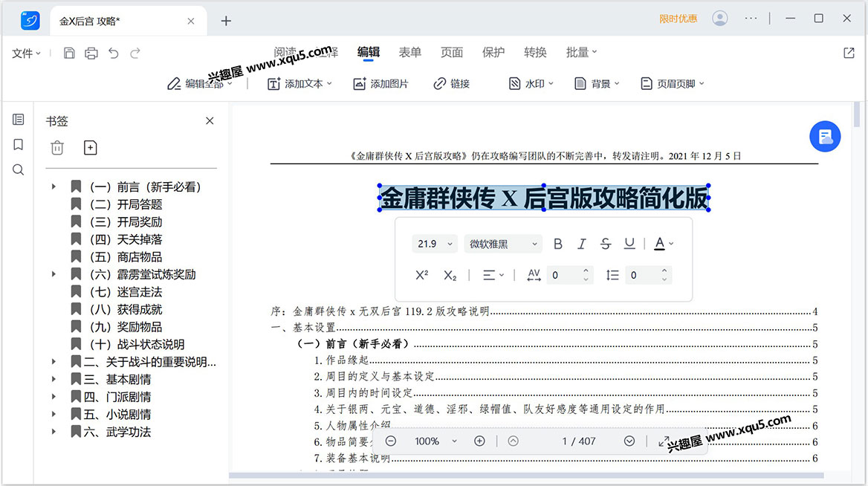
Task: Open the thumbnails panel in the left sidebar
Action: click(19, 120)
